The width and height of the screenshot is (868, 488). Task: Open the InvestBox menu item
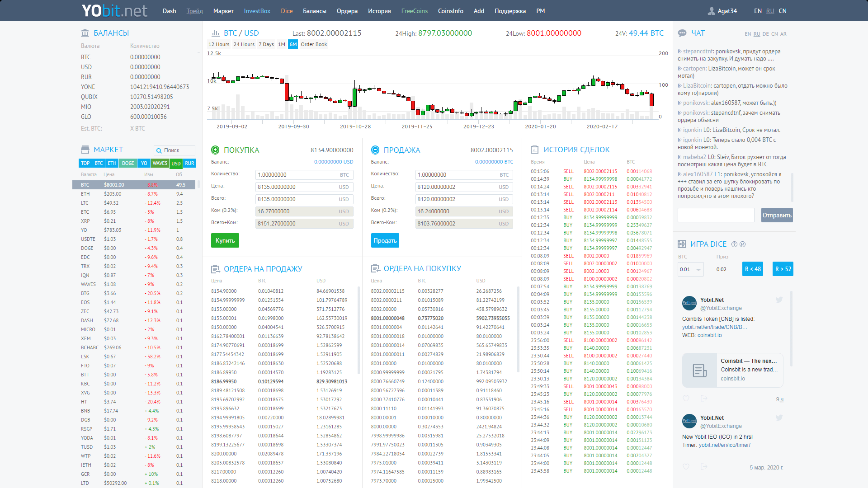[x=257, y=11]
